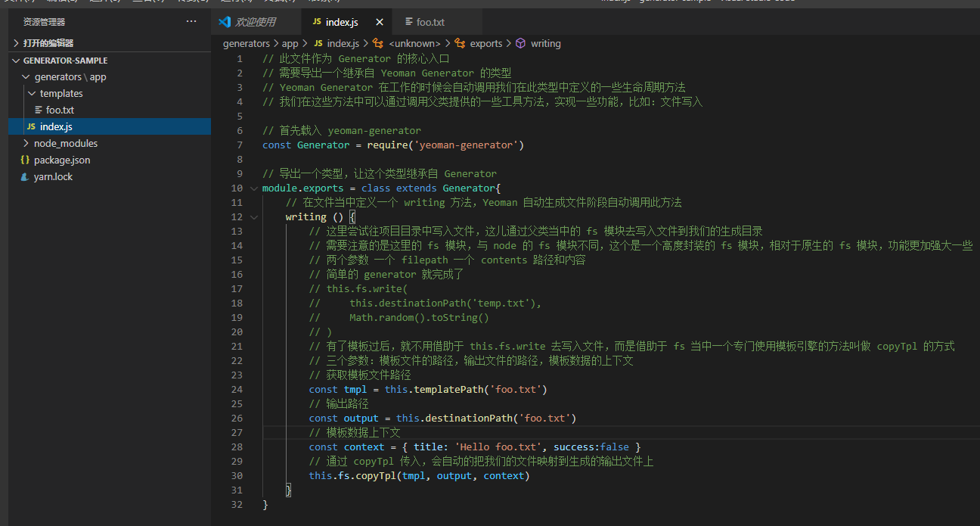This screenshot has width=980, height=526.
Task: Click 'templatePath' on line 24
Action: 449,389
